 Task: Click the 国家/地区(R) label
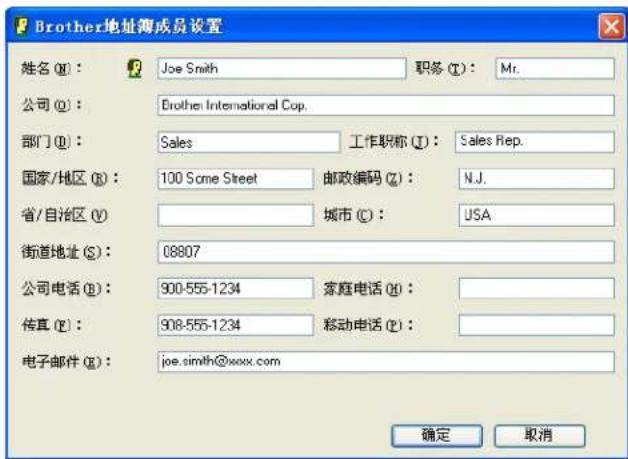point(70,178)
